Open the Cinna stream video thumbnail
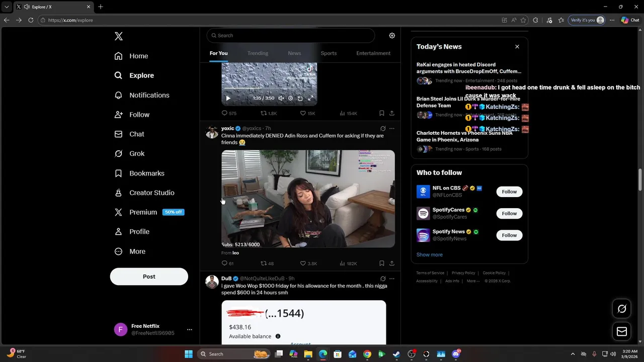 pyautogui.click(x=308, y=199)
